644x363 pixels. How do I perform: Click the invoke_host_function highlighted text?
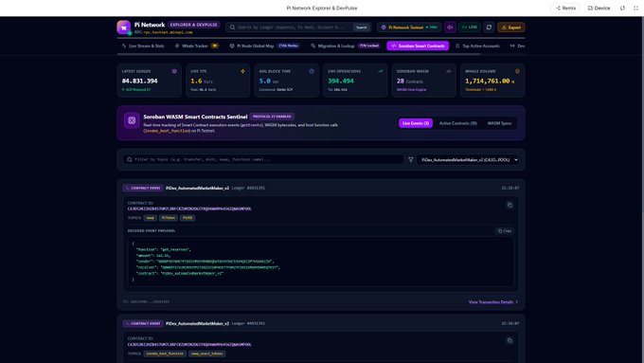coord(167,131)
